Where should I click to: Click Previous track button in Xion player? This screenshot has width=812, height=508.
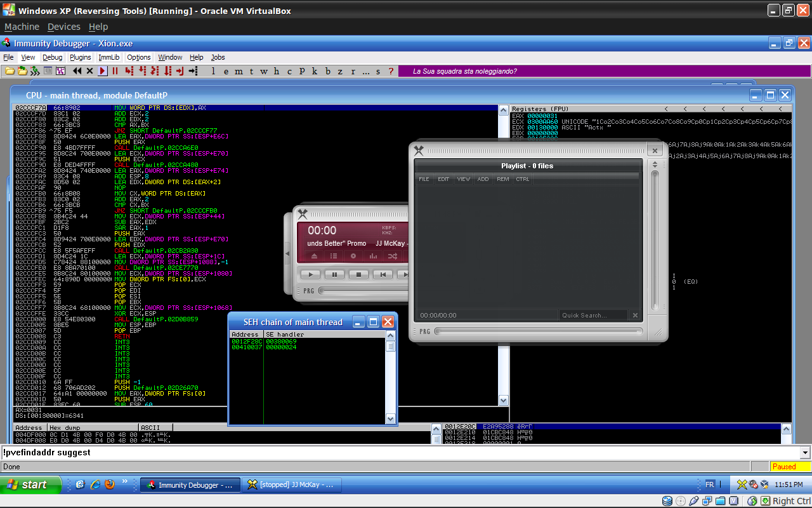(383, 274)
